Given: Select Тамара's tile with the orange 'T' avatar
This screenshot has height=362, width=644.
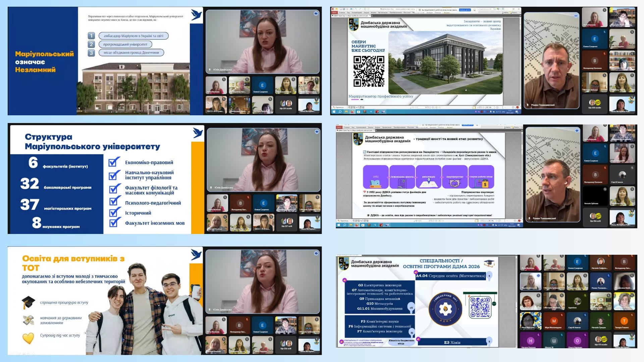Looking at the screenshot, I should (x=624, y=321).
